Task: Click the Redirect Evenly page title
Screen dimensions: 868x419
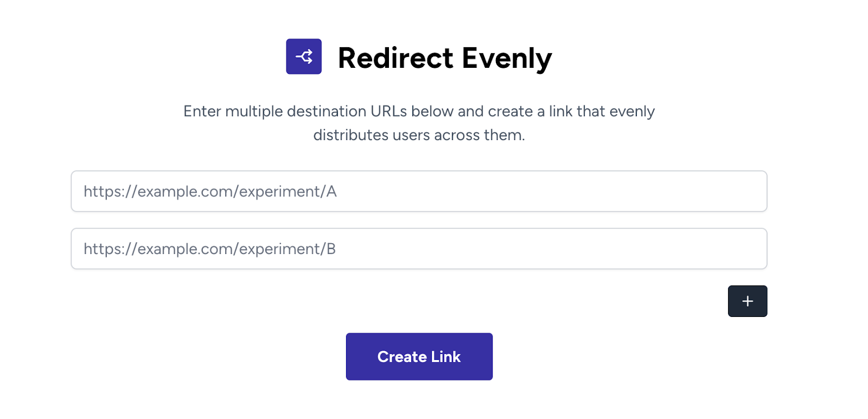Action: tap(445, 57)
